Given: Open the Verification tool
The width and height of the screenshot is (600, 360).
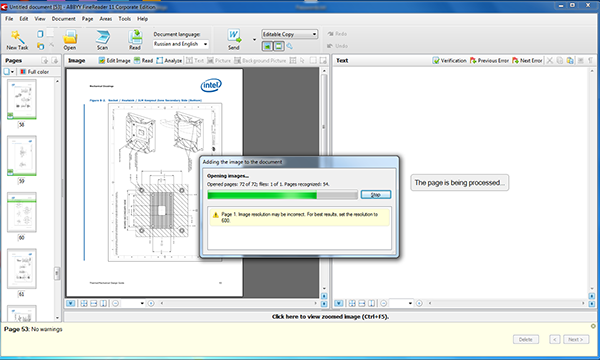Looking at the screenshot, I should (449, 60).
